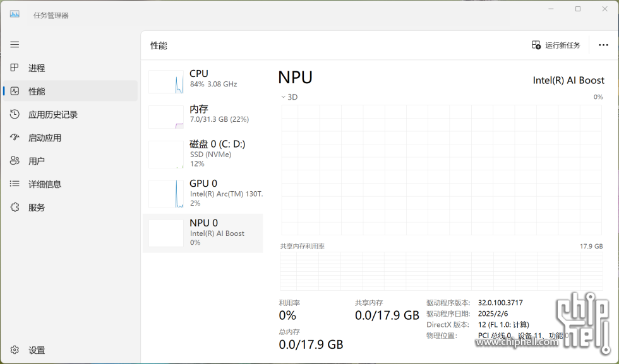Open 详细信息 tab
Viewport: 619px width, 364px height.
[x=70, y=184]
